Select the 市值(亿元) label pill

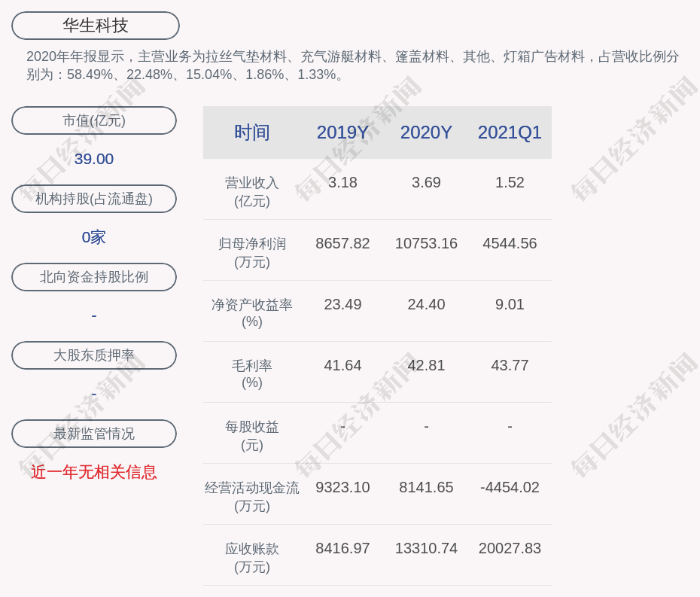(94, 120)
